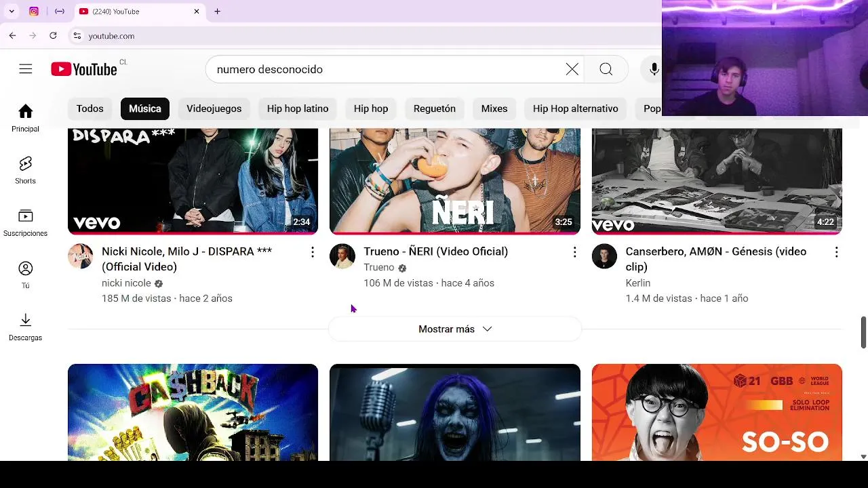Clear the search box with the X icon
Screen dimensions: 868x488
tap(572, 69)
